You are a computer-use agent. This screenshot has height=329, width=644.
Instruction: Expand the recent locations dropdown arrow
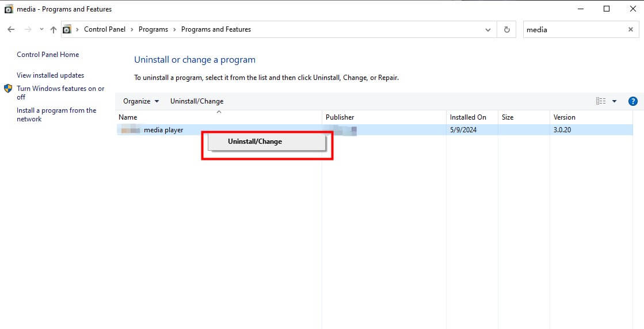tap(41, 29)
